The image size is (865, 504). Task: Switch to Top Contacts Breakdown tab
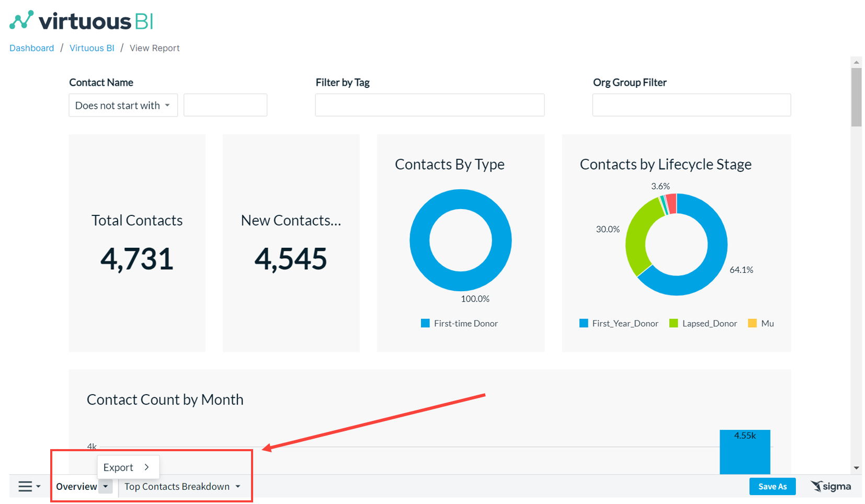point(177,486)
